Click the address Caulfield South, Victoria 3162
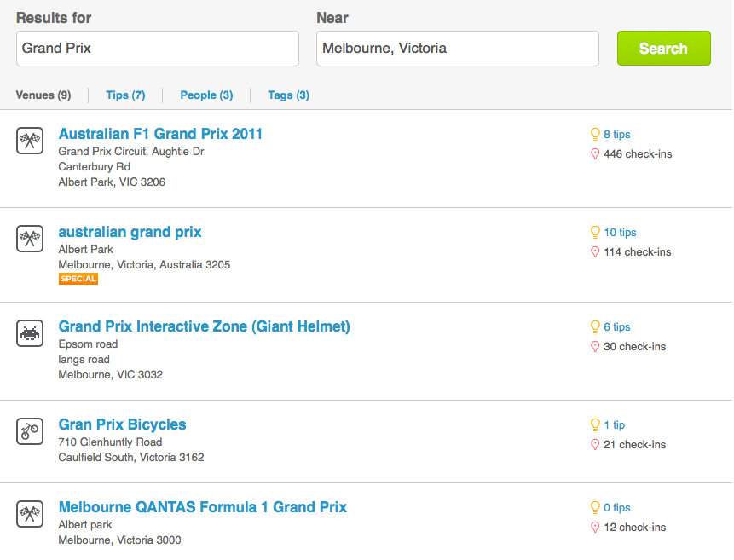Image resolution: width=734 pixels, height=560 pixels. 131,458
